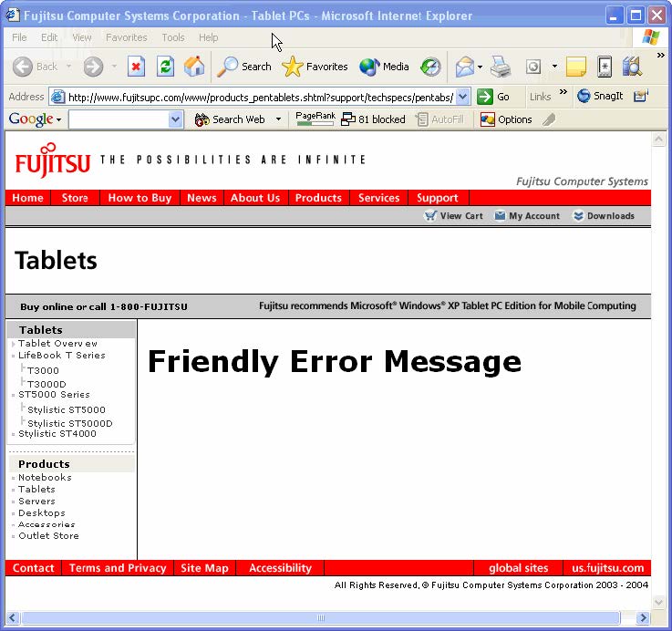Click the Fujitsu logo

(x=52, y=160)
